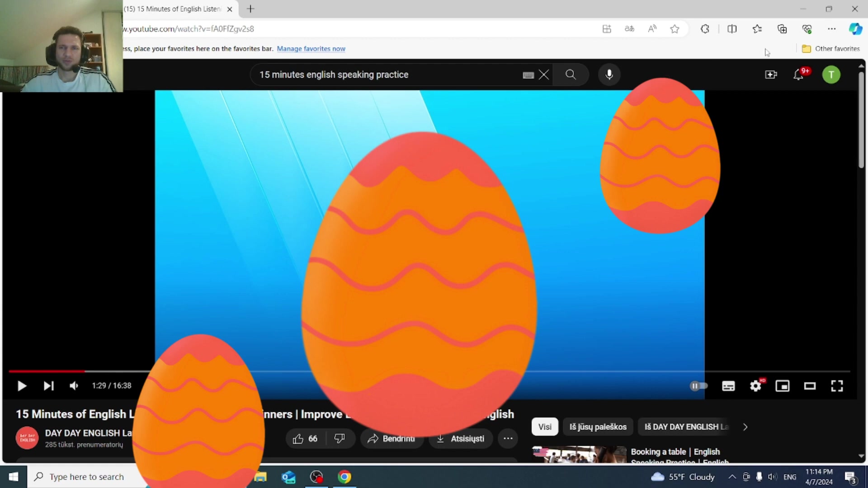Screen dimensions: 868x488
Task: Select the Play button on the video player
Action: tap(22, 385)
